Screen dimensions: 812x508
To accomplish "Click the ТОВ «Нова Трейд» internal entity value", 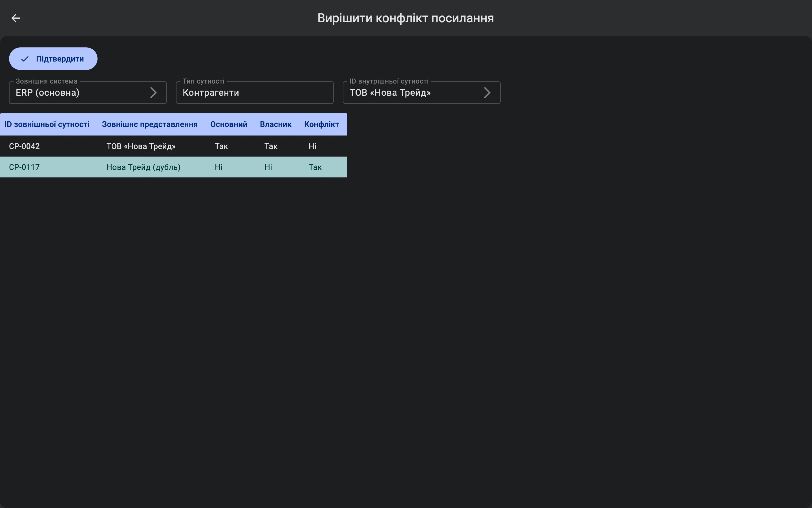I will (390, 93).
